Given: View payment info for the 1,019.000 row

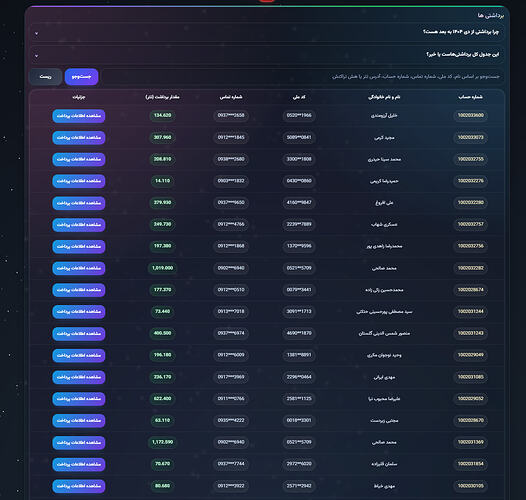Looking at the screenshot, I should [x=79, y=268].
